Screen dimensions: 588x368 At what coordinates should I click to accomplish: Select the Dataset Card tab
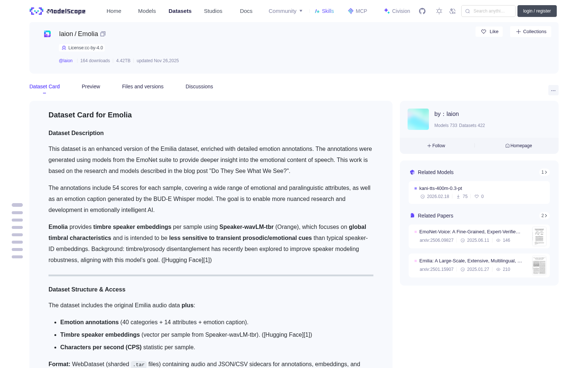[44, 86]
